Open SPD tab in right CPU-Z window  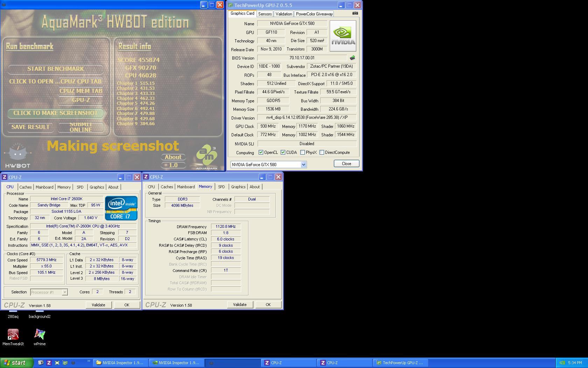pos(222,187)
